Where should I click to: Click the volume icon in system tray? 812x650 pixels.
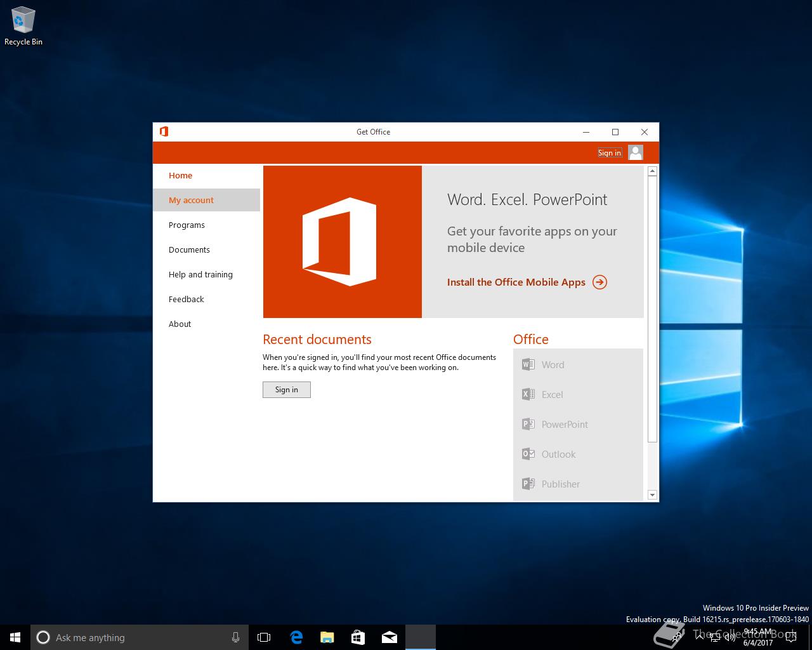(730, 637)
